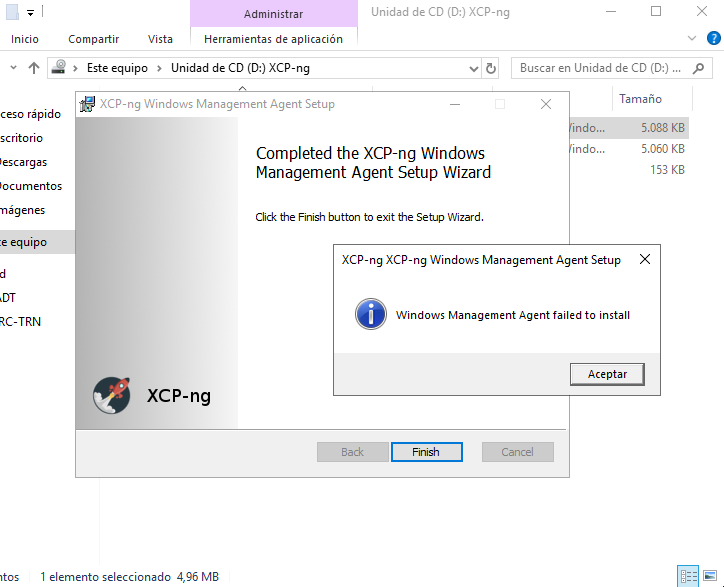
Task: Expand the address bar history dropdown
Action: [473, 69]
